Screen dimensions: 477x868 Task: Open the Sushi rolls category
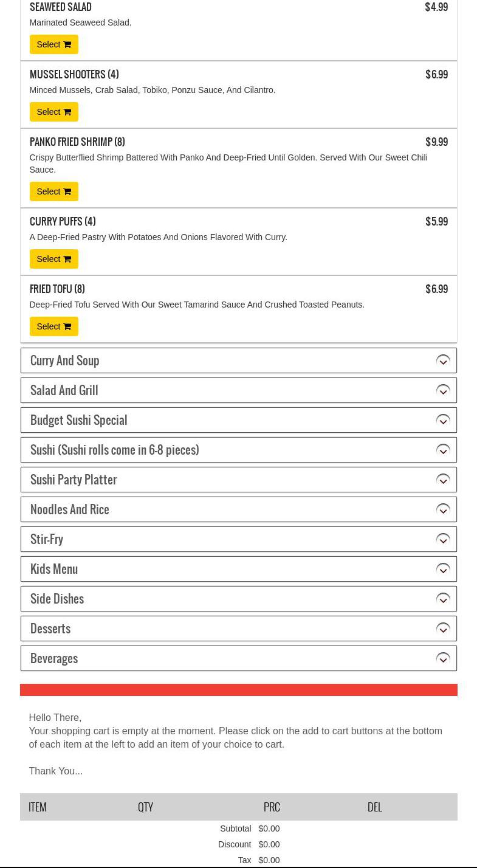coord(238,450)
